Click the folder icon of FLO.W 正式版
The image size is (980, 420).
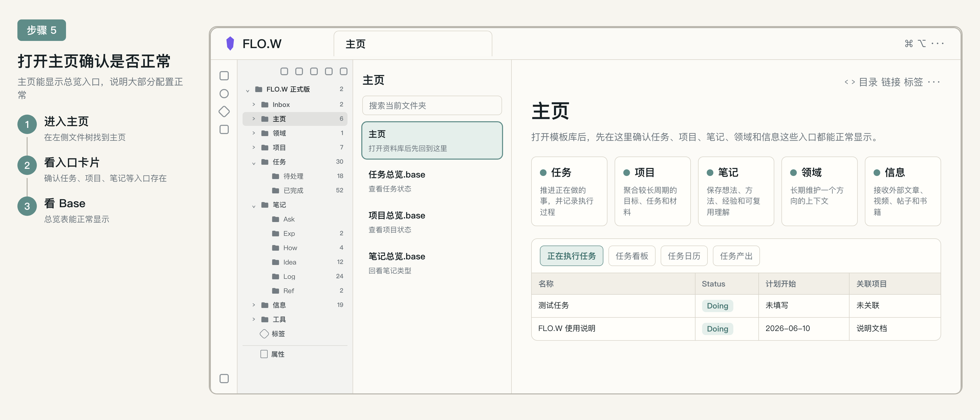(x=259, y=89)
